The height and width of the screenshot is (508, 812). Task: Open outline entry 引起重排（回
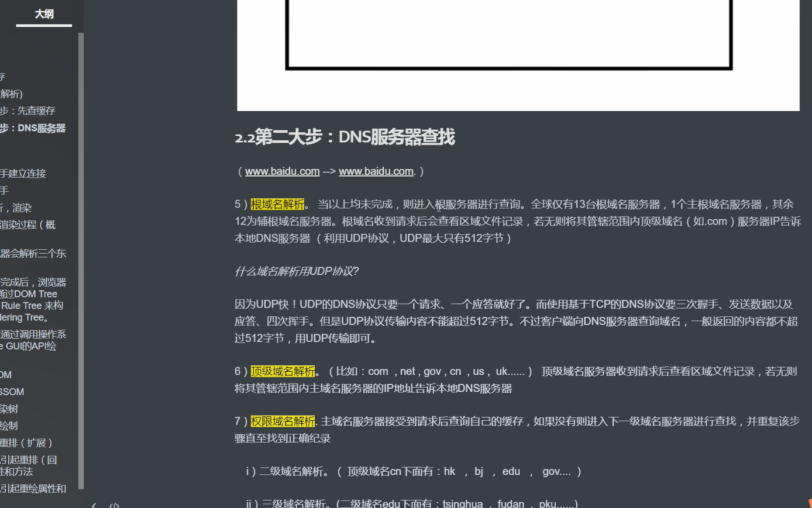click(x=29, y=465)
